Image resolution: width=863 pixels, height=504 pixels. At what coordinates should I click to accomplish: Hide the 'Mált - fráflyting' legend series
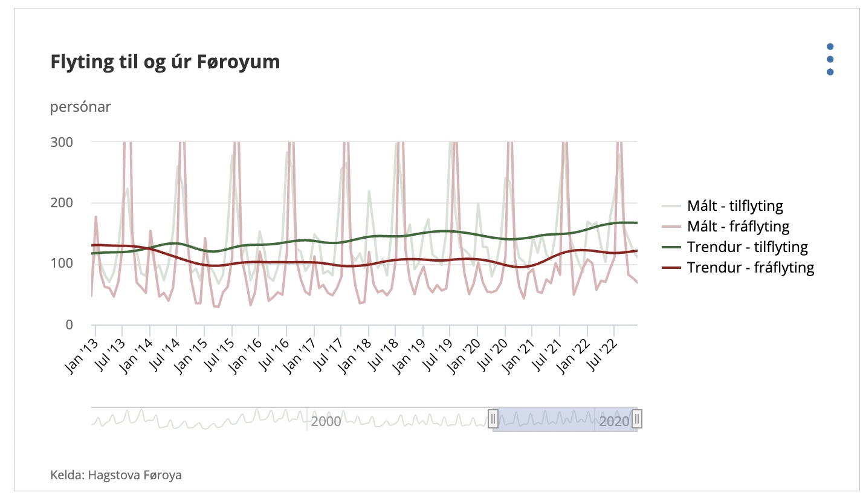pos(737,227)
